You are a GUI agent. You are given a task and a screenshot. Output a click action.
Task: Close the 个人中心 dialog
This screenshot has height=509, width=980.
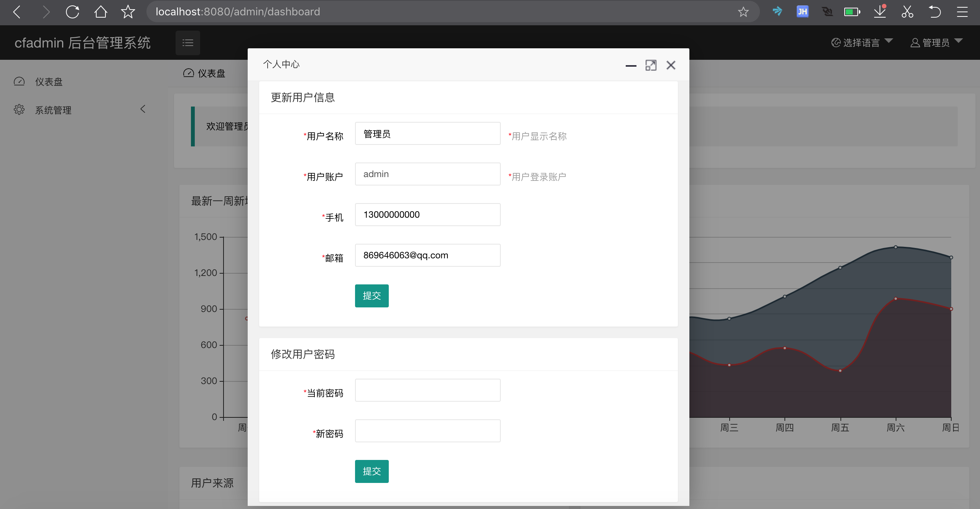click(x=671, y=66)
